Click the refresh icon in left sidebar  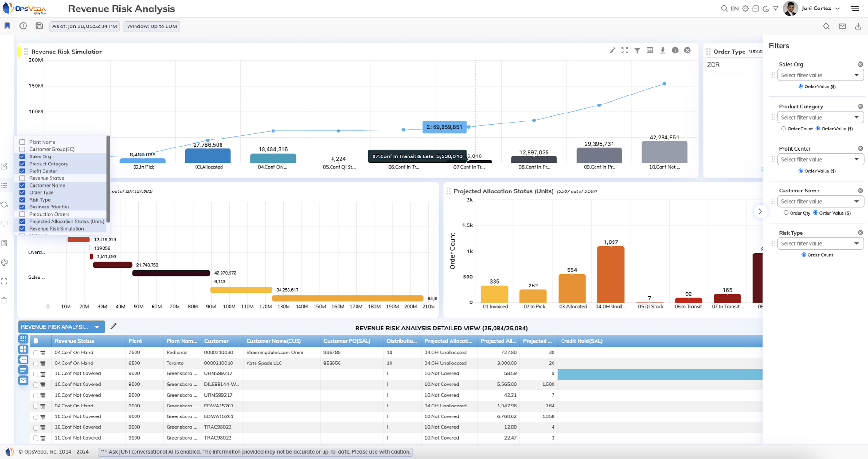[x=4, y=205]
